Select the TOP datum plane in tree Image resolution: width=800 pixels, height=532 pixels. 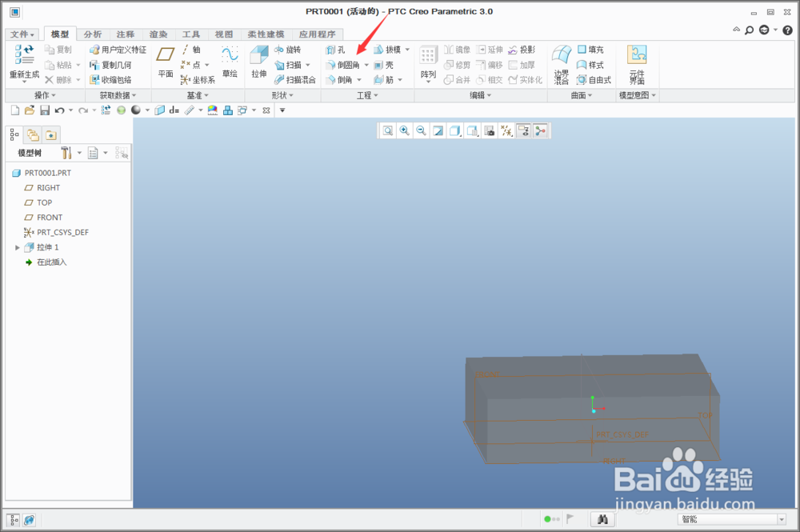coord(38,202)
